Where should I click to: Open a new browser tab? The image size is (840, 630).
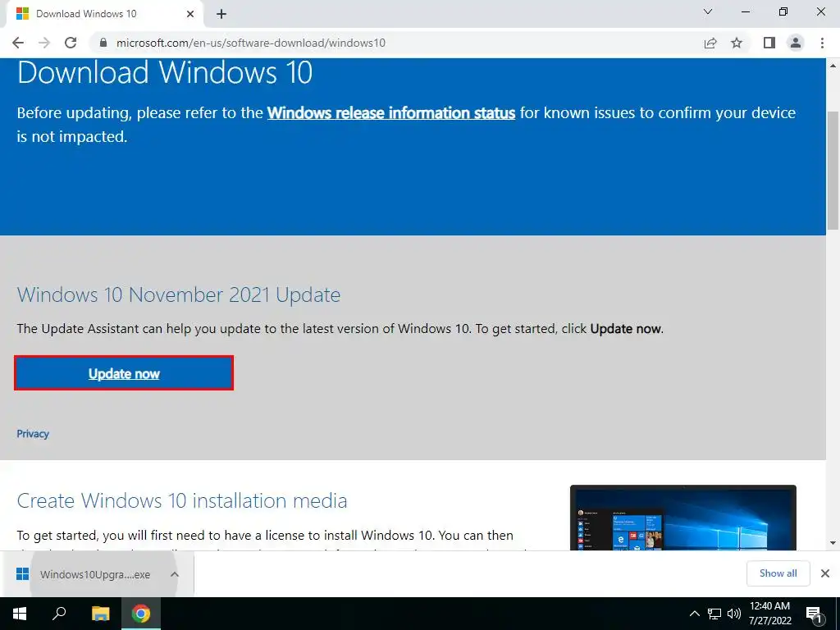(x=221, y=14)
